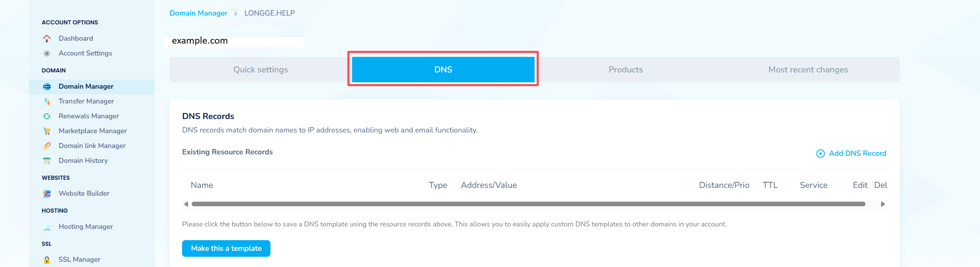Click the DNS Records heading
This screenshot has width=980, height=267.
pos(208,116)
